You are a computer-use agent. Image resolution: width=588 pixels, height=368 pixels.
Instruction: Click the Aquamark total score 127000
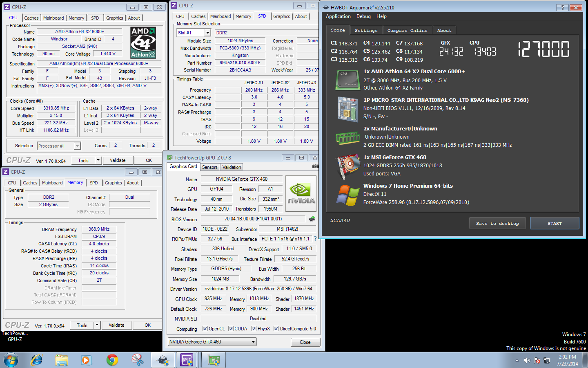pyautogui.click(x=544, y=49)
